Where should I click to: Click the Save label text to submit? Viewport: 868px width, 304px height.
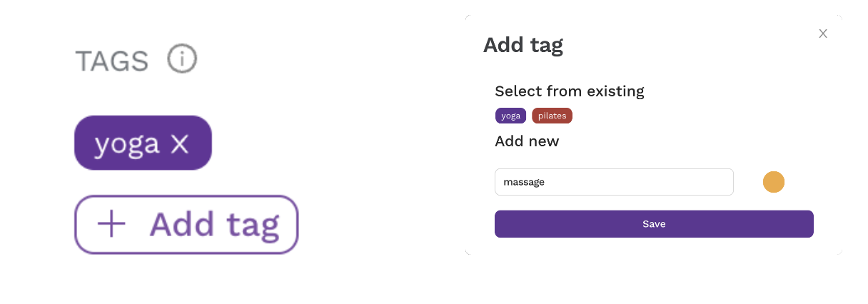tap(654, 224)
